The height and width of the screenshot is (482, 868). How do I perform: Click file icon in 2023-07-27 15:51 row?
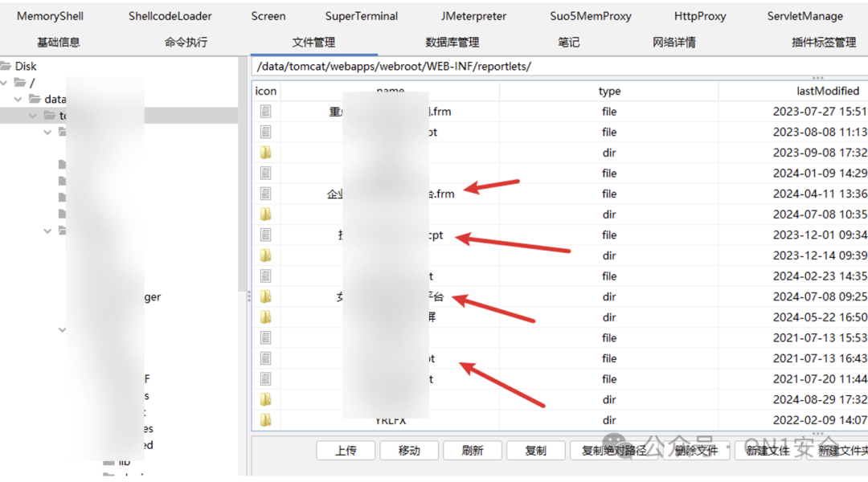266,111
